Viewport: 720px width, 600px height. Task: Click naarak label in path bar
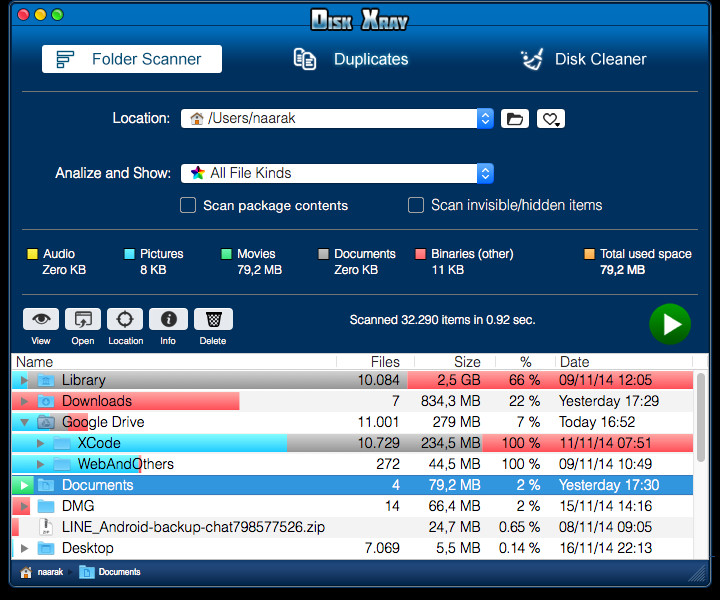click(51, 572)
